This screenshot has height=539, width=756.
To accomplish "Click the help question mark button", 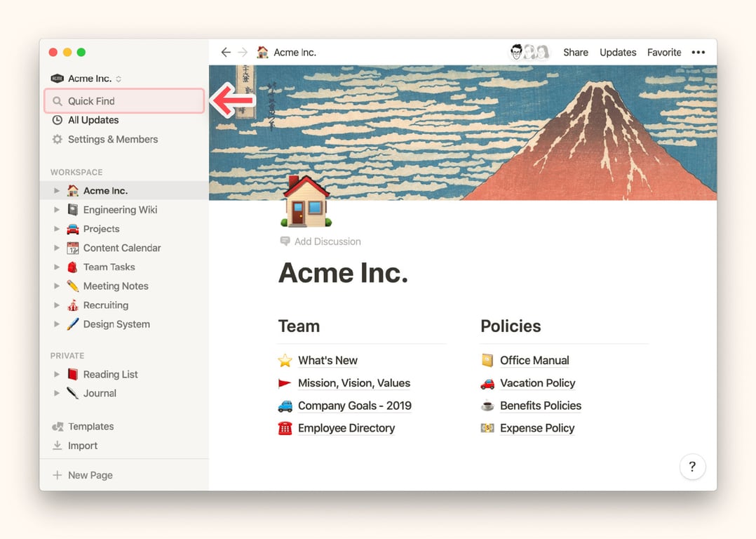I will pyautogui.click(x=691, y=467).
